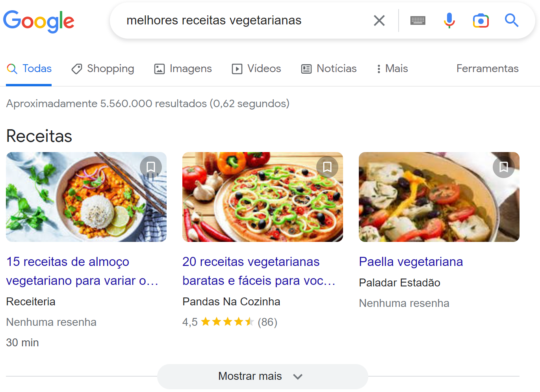Screen dimensions: 540x392
Task: Open the Mais options menu
Action: 392,69
